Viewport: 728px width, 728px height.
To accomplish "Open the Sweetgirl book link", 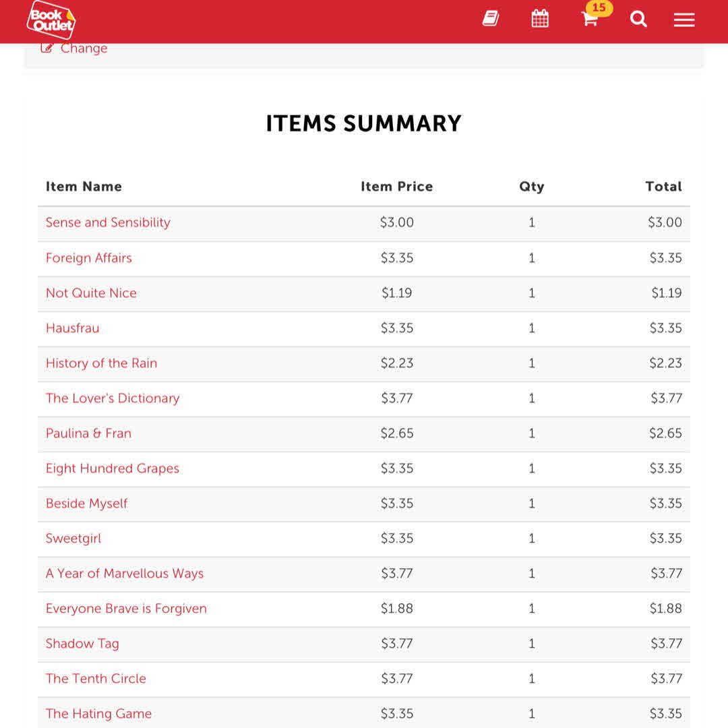I will (x=73, y=538).
